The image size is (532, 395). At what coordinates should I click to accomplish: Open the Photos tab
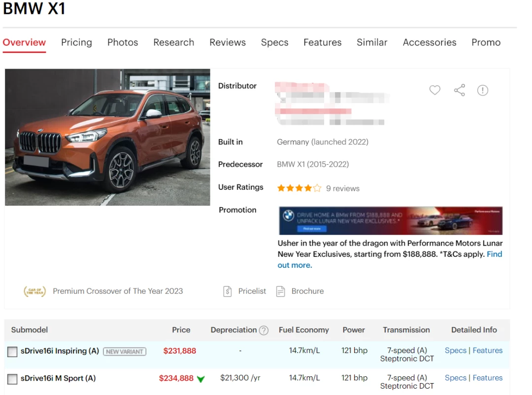click(123, 42)
